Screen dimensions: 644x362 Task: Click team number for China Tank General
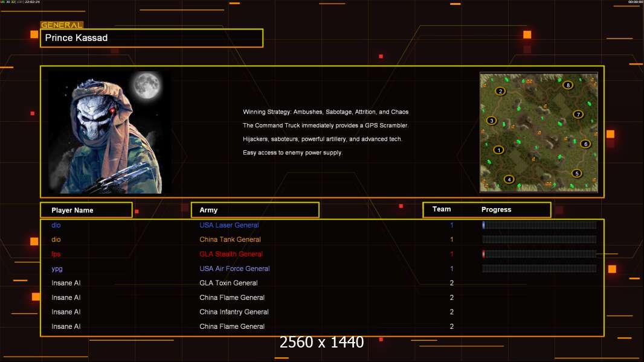tap(451, 240)
